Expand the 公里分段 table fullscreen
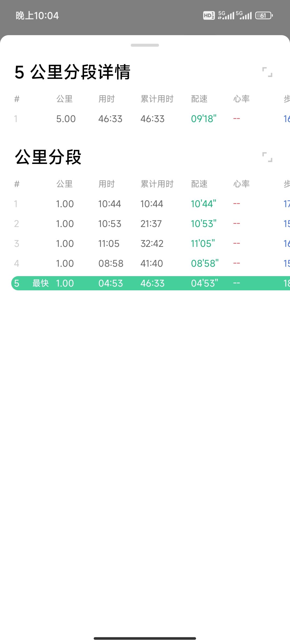 coord(267,157)
